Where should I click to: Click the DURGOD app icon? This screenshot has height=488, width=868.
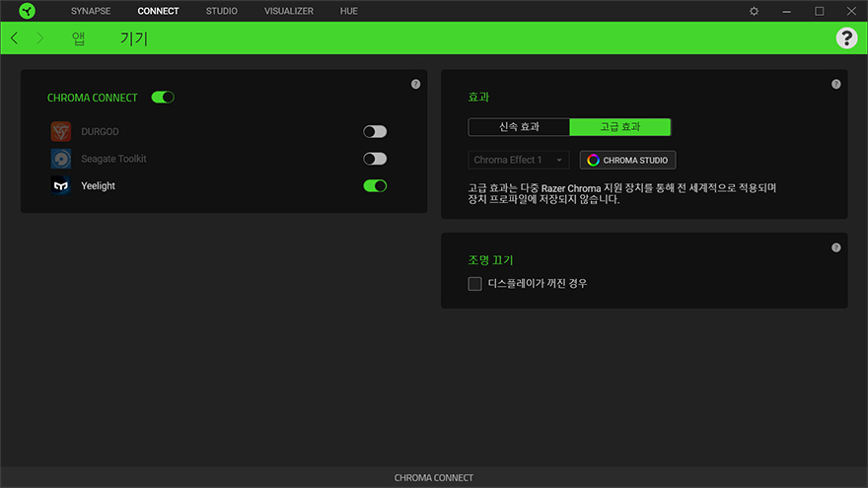click(x=61, y=132)
